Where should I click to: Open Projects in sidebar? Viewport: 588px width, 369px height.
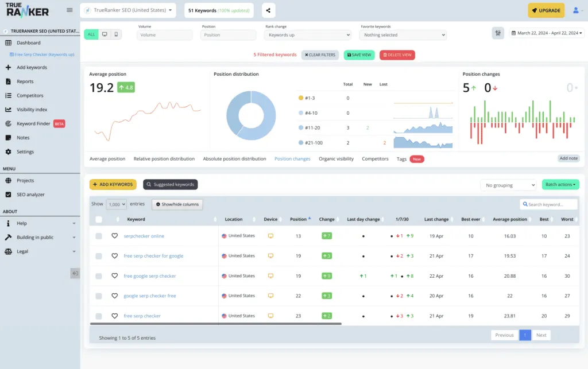(x=25, y=181)
